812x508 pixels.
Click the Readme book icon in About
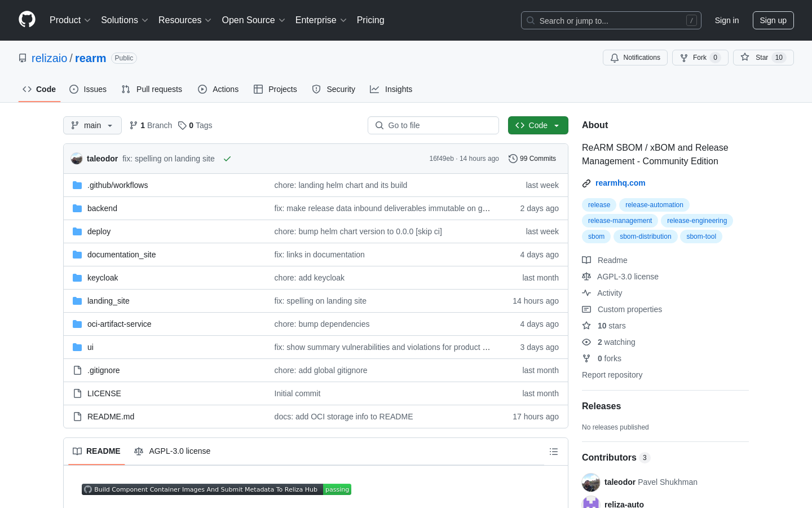click(x=586, y=260)
